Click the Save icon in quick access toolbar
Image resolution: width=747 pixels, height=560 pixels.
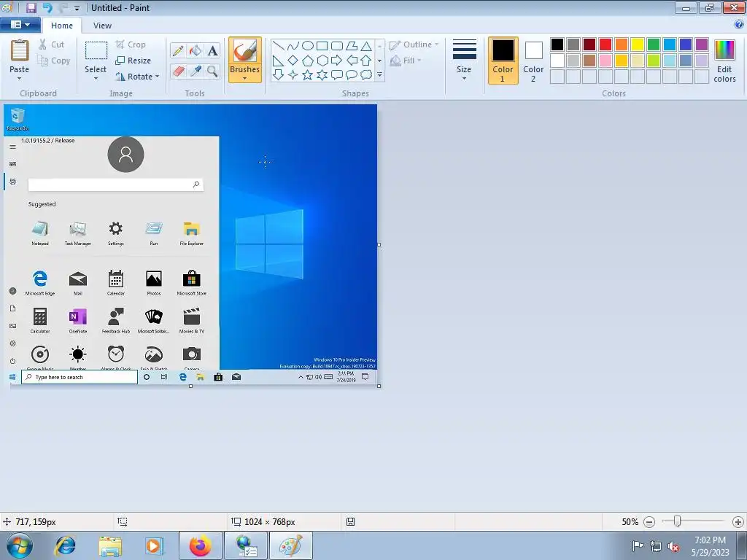pyautogui.click(x=31, y=7)
